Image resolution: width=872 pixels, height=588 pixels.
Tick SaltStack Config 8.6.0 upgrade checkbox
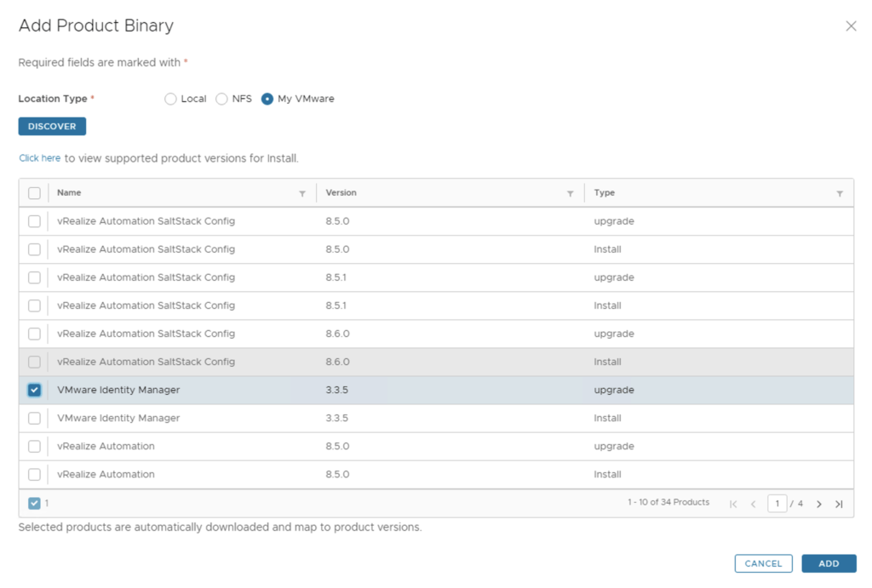tap(34, 334)
